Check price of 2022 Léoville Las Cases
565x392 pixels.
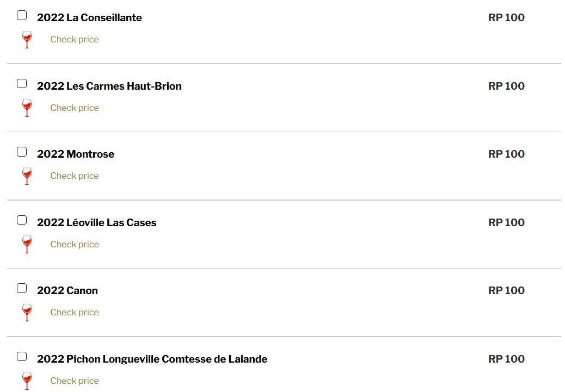pyautogui.click(x=75, y=244)
